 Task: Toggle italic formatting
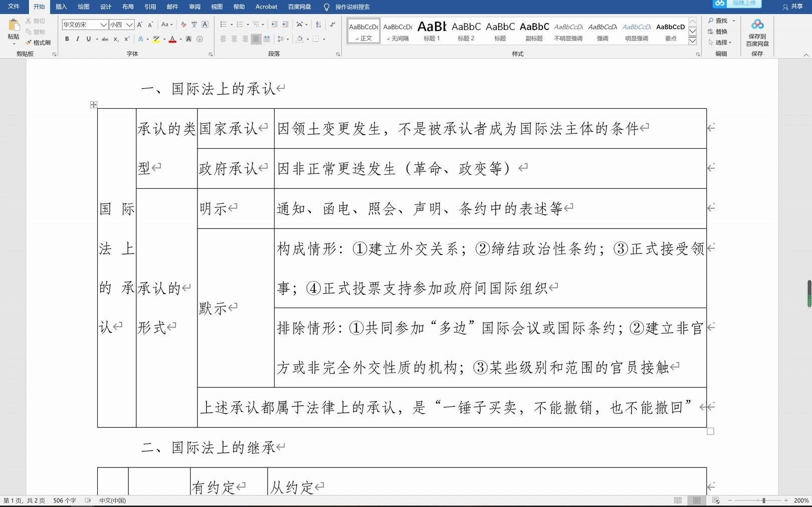[78, 39]
